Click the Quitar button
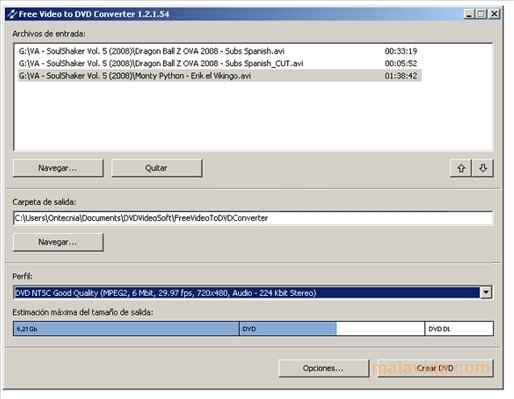 tap(157, 168)
